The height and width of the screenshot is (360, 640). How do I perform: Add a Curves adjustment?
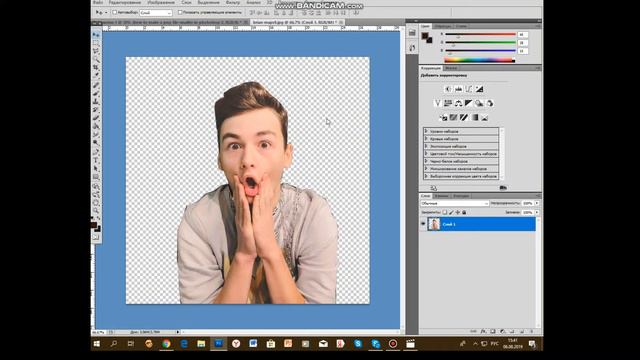(x=469, y=89)
